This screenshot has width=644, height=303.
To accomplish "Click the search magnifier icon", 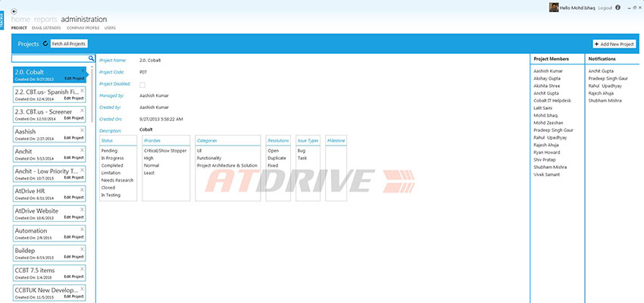I will pyautogui.click(x=91, y=59).
